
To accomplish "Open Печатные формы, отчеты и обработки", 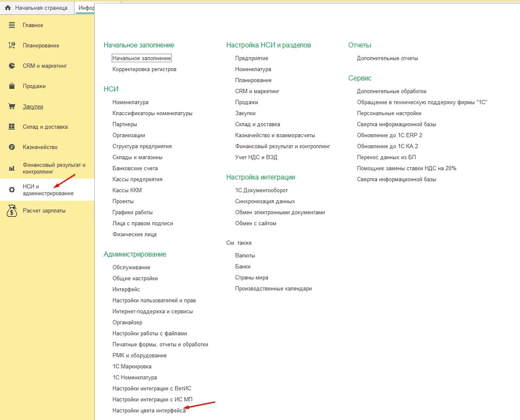I will pos(160,345).
